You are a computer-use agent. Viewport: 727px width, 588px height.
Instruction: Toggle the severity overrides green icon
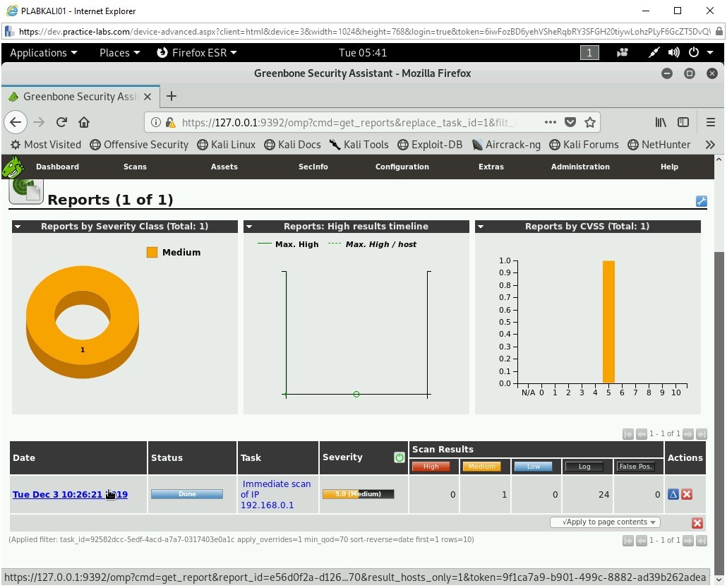tap(399, 457)
